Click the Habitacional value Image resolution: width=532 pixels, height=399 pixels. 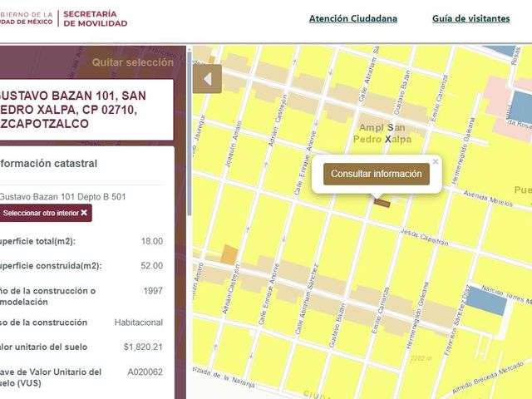coord(139,323)
